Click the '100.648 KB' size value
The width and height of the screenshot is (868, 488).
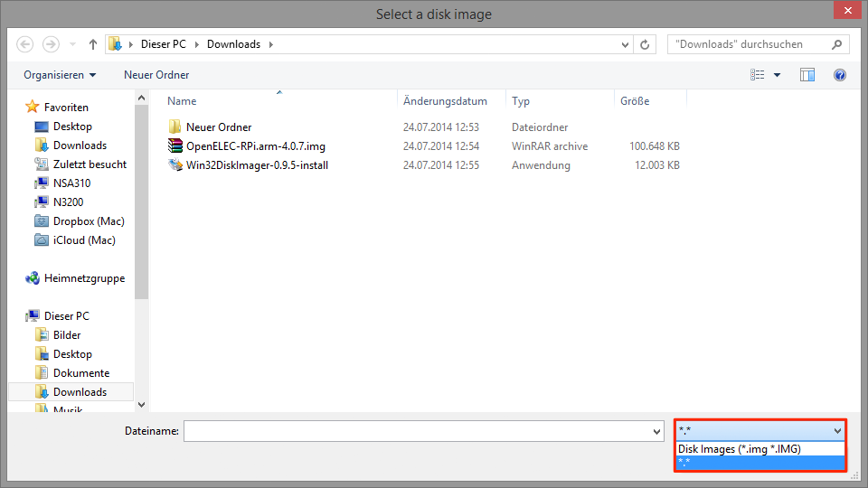655,146
